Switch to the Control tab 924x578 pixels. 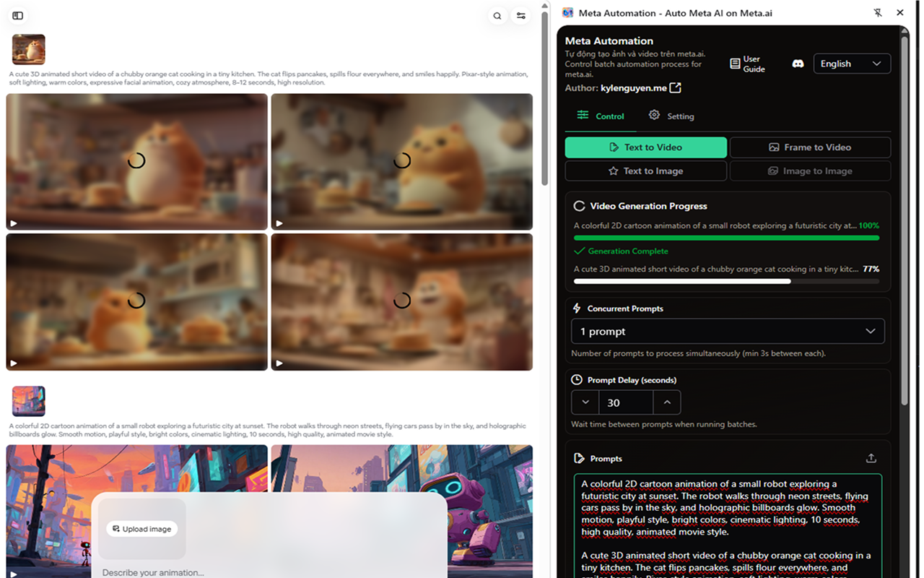601,116
